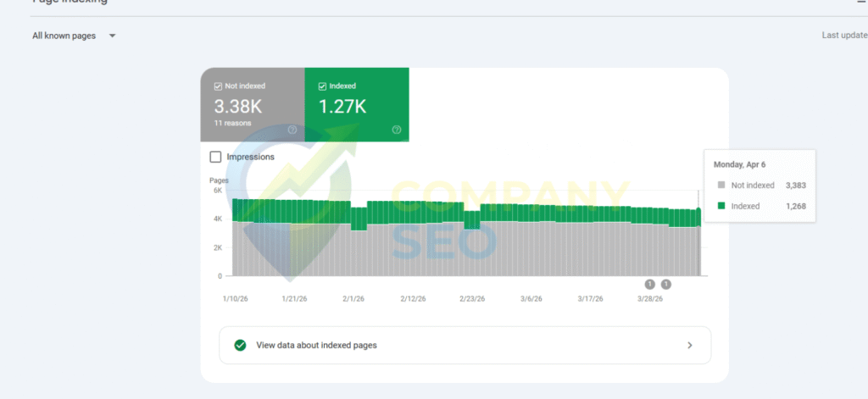The height and width of the screenshot is (399, 868).
Task: Click help icon on Not indexed card
Action: click(292, 130)
